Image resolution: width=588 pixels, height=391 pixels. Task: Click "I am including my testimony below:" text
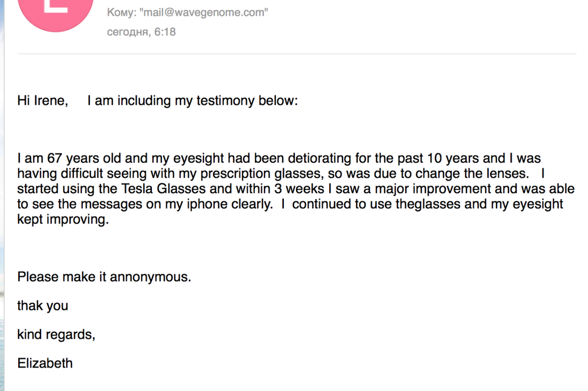[192, 101]
